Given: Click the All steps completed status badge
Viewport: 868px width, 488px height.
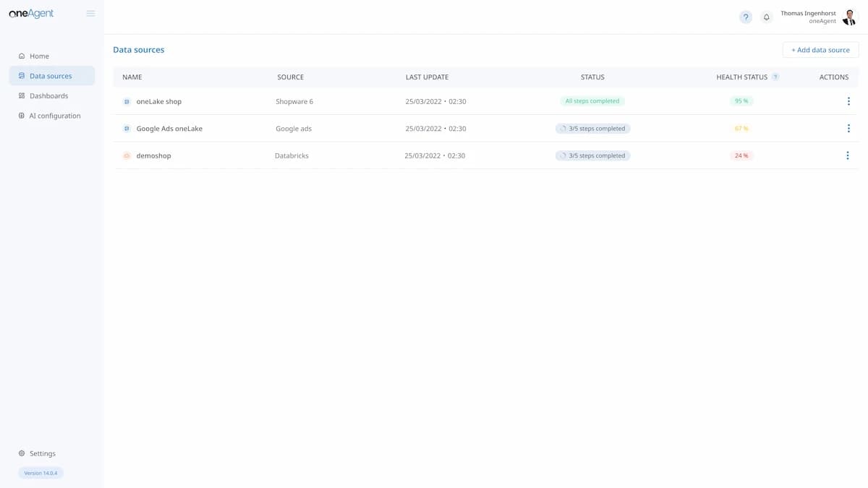Looking at the screenshot, I should (592, 101).
